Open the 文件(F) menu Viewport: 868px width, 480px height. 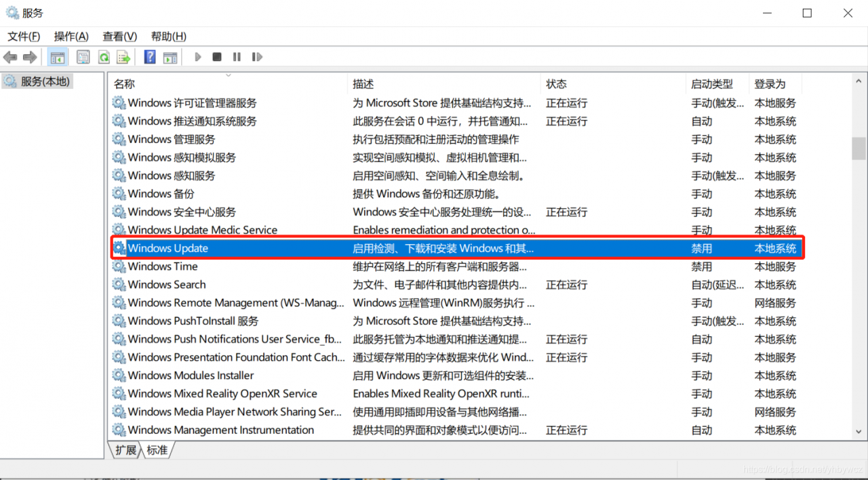[x=24, y=37]
